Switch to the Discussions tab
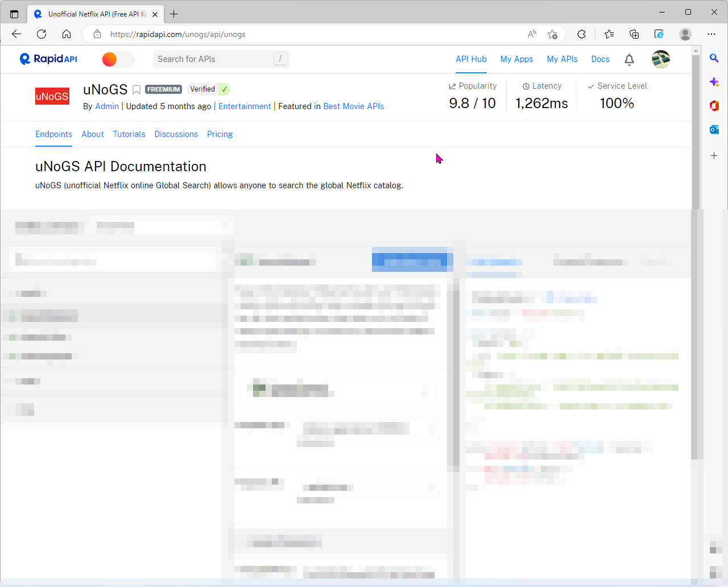The image size is (728, 587). (x=176, y=134)
